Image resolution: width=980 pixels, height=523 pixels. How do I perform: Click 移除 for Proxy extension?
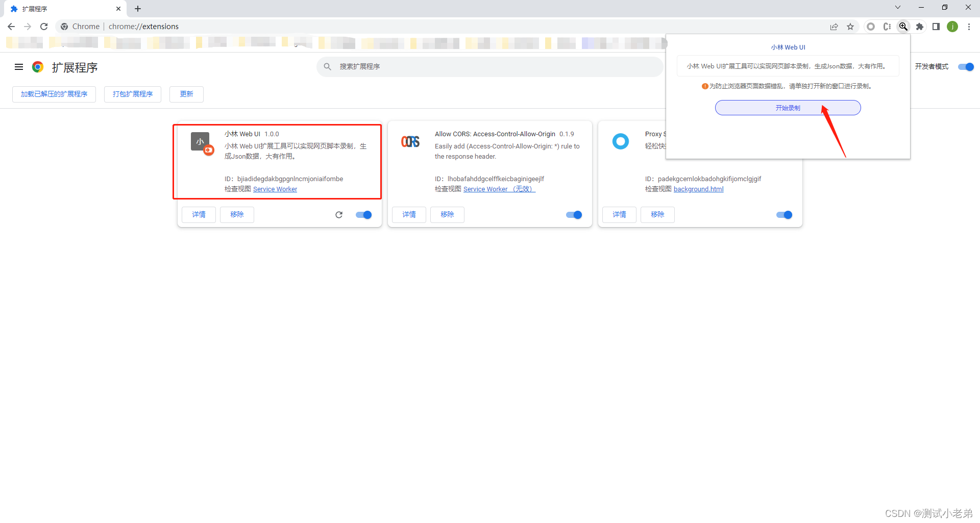657,215
